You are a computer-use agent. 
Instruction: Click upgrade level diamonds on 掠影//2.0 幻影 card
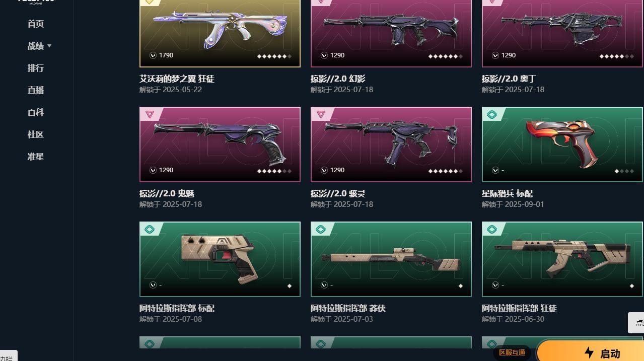(446, 56)
